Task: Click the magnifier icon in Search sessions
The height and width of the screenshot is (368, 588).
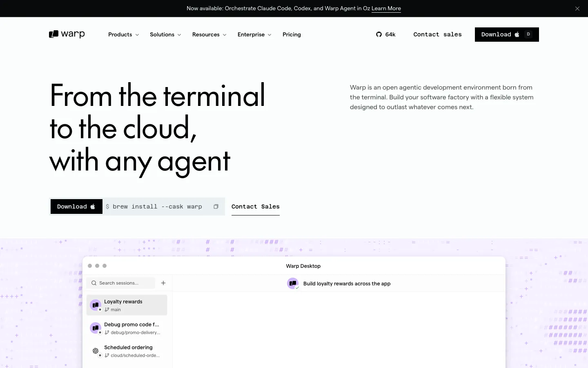Action: [94, 283]
